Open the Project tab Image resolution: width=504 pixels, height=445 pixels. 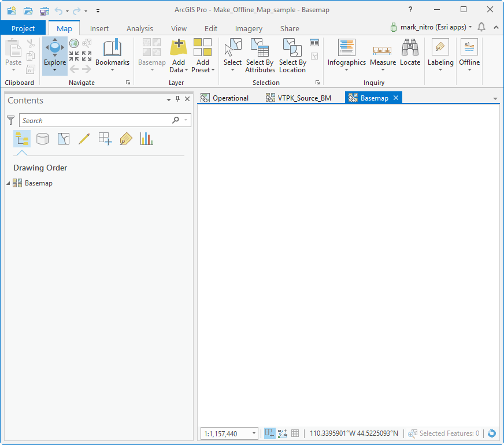click(x=23, y=28)
